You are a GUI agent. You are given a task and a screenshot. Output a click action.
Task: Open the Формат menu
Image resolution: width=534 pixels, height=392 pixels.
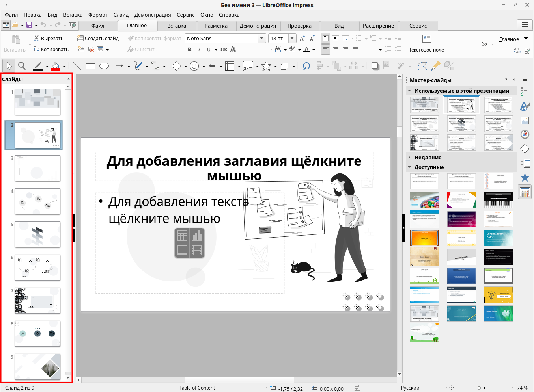[98, 15]
